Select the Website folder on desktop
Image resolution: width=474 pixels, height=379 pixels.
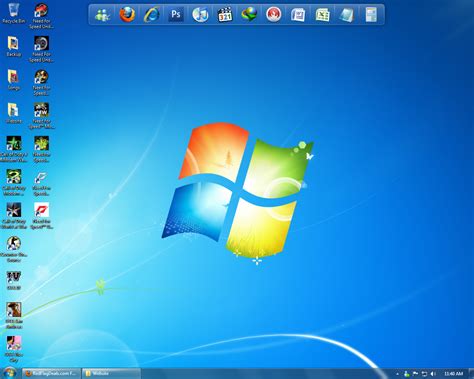point(13,113)
